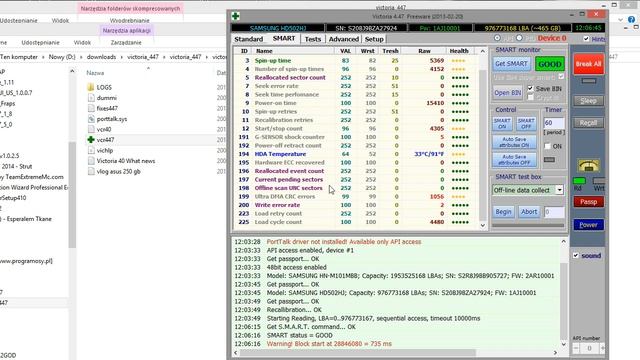
Task: Expand the Nowy (D:) breadcrumb chevron
Action: click(x=81, y=57)
